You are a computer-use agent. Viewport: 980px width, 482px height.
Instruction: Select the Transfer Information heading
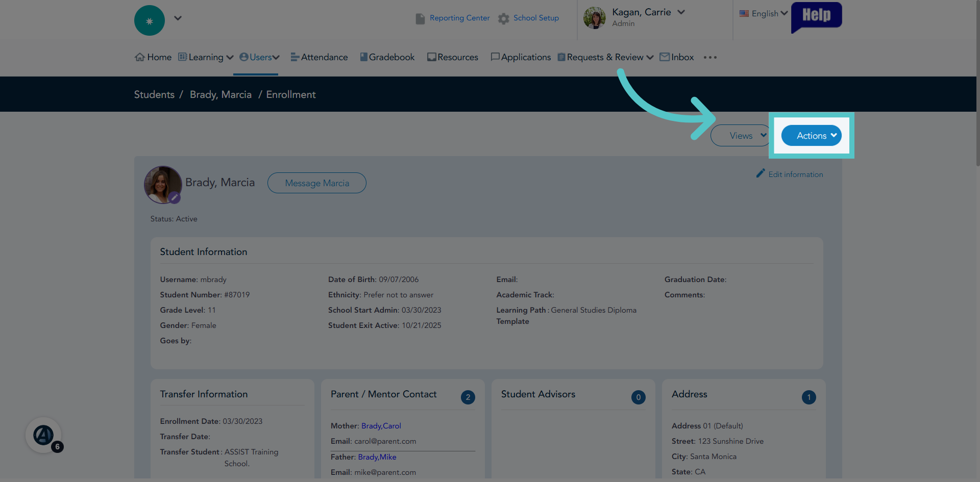(204, 394)
